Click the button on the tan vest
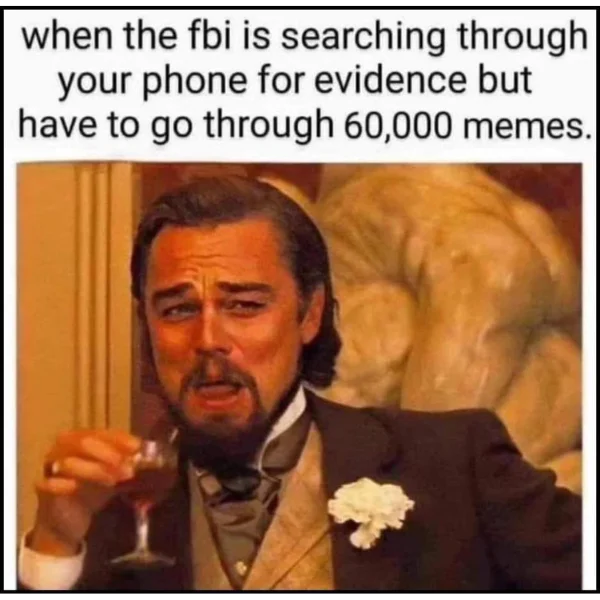600x600 pixels. click(x=241, y=568)
